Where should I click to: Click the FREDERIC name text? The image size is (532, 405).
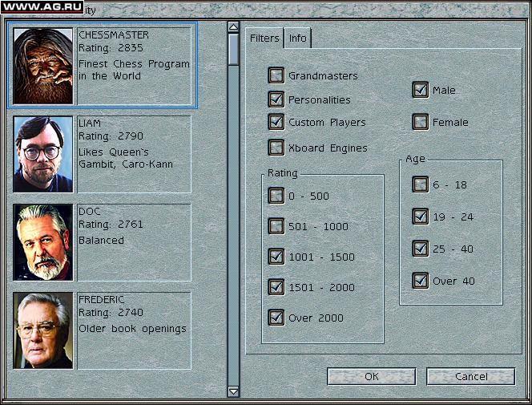point(102,299)
